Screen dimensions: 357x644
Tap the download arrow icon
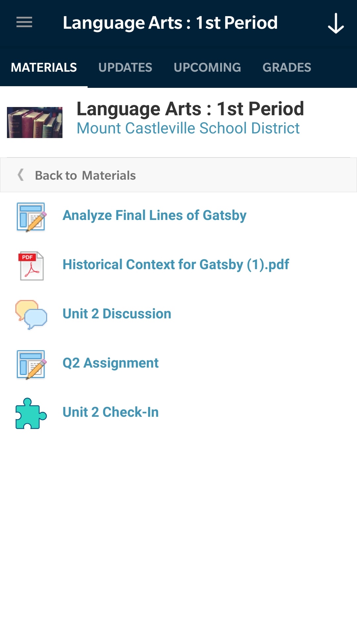[336, 23]
